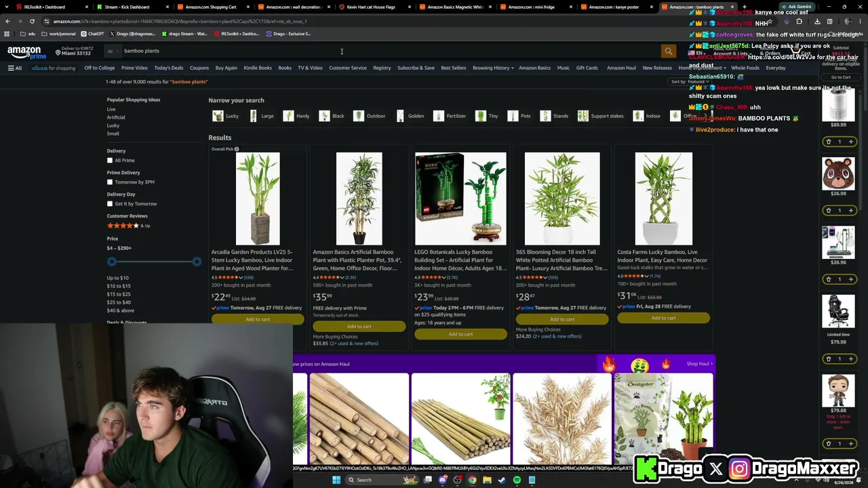Open Spotify from the taskbar
The height and width of the screenshot is (488, 868).
pyautogui.click(x=517, y=480)
